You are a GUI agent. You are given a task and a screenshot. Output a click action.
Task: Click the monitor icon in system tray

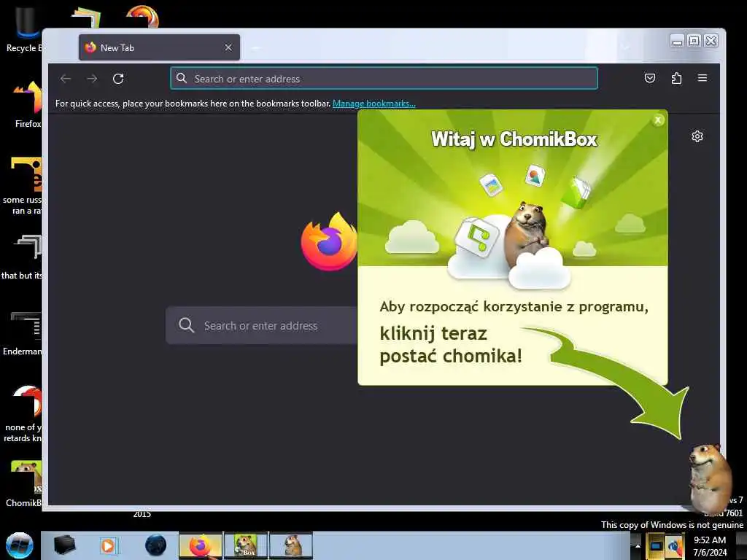657,546
